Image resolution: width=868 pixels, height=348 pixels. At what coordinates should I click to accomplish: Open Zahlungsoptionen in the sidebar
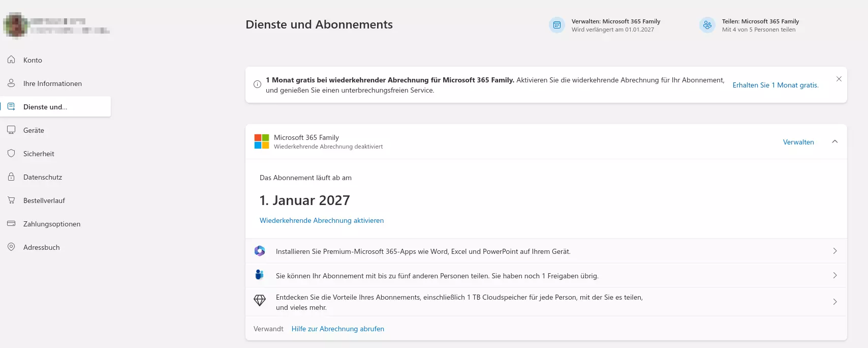point(55,224)
